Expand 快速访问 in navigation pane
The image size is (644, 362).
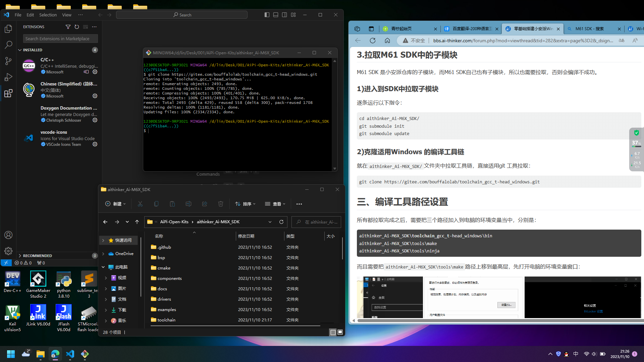coord(103,240)
